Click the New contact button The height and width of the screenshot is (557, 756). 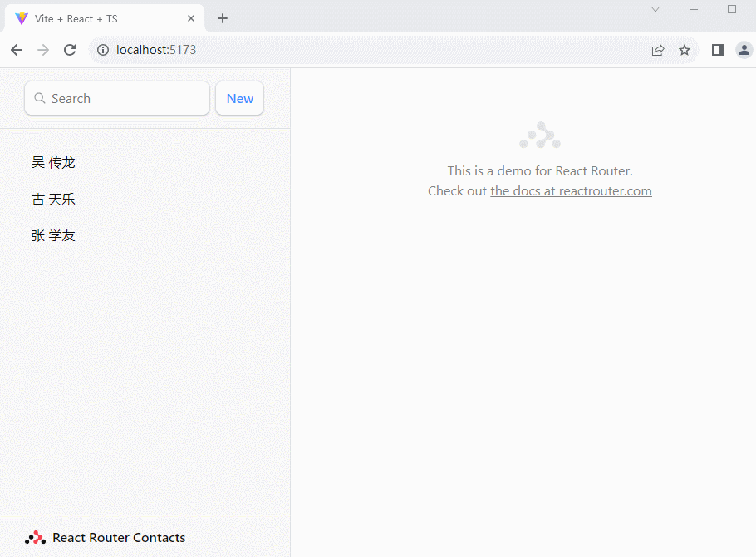(239, 98)
